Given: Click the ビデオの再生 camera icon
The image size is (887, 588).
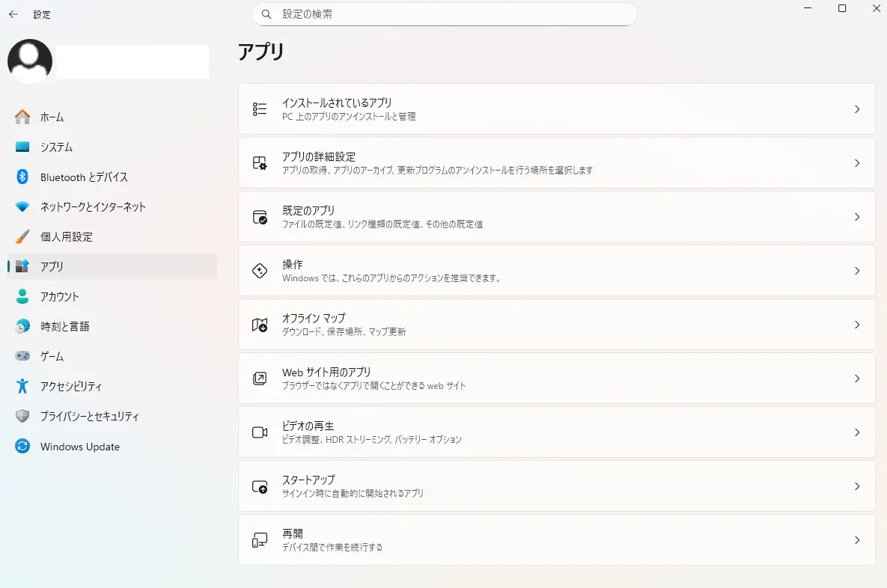Looking at the screenshot, I should pyautogui.click(x=260, y=432).
